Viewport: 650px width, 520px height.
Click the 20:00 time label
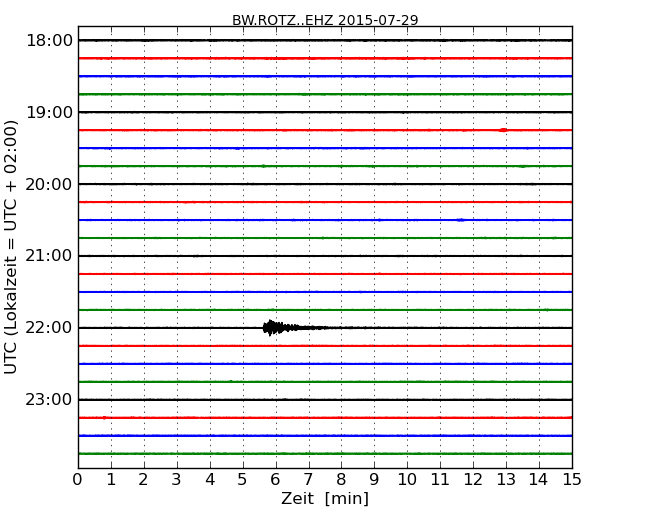coord(49,184)
